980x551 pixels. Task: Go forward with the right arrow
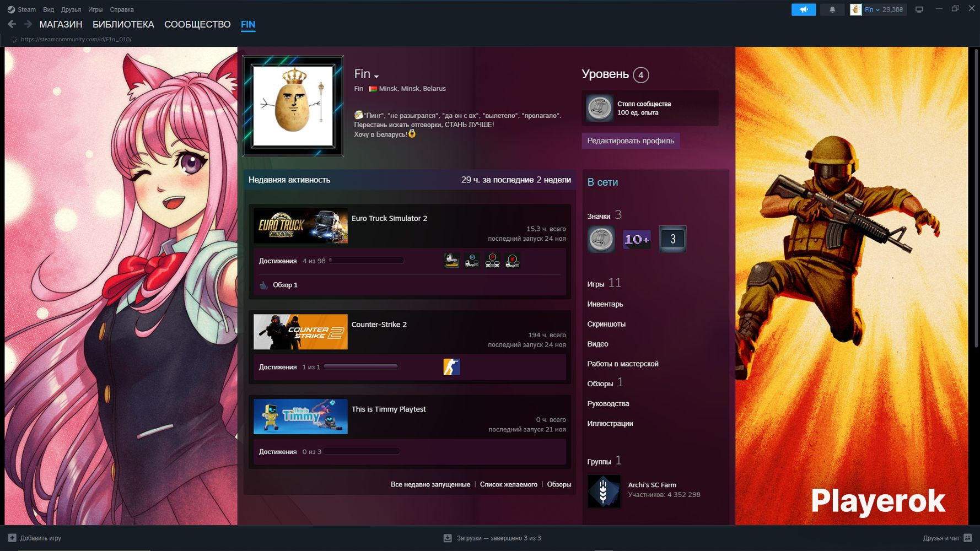(x=28, y=24)
